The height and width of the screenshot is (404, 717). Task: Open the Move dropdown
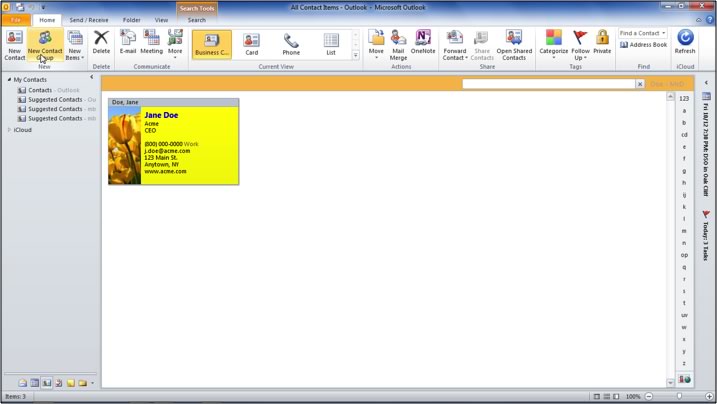(376, 45)
